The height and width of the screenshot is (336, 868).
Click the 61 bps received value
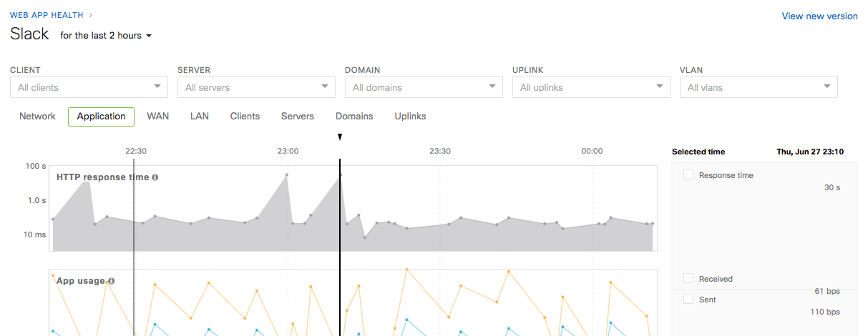(x=827, y=292)
